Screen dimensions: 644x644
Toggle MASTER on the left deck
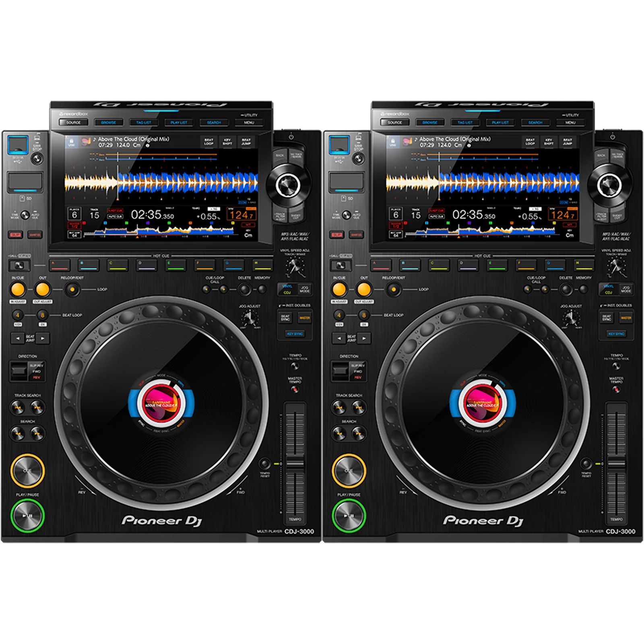coord(304,318)
